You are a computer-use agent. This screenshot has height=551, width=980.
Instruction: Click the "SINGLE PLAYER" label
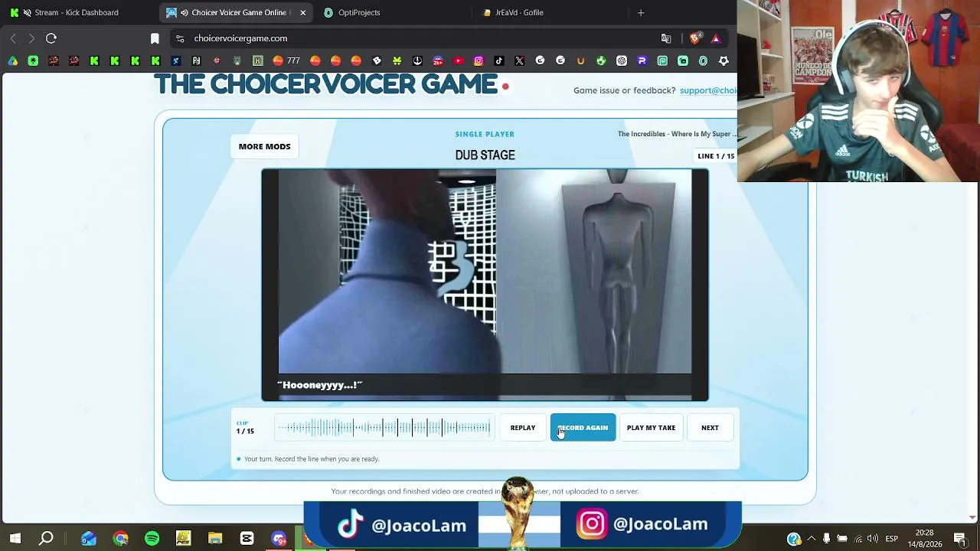point(485,134)
